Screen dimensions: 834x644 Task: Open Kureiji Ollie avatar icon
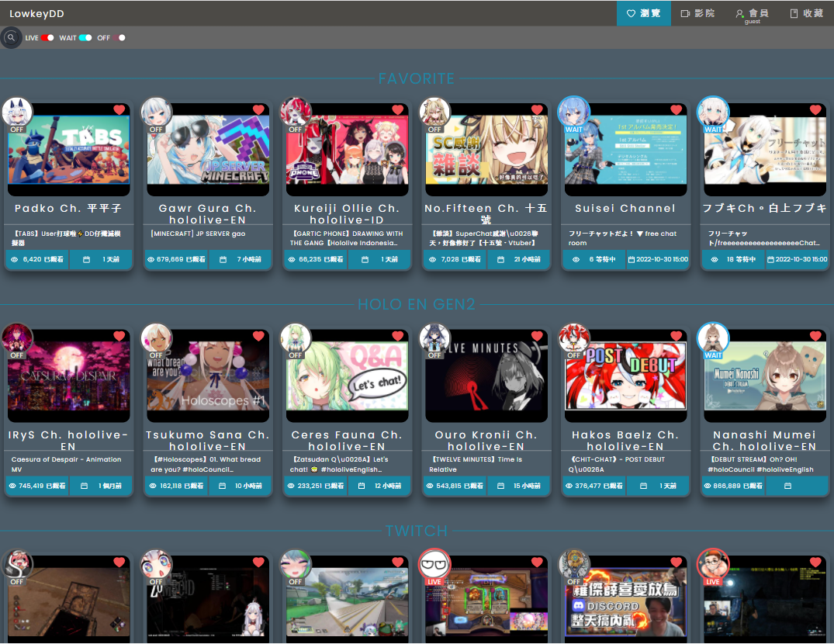coord(296,113)
